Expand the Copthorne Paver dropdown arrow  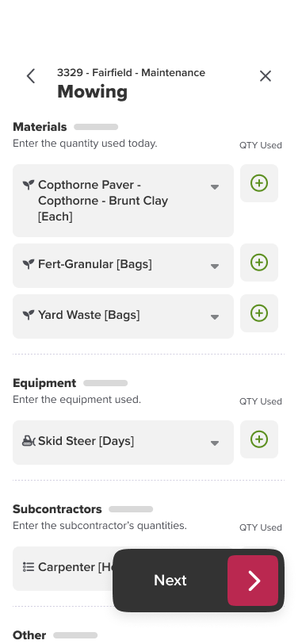point(214,187)
